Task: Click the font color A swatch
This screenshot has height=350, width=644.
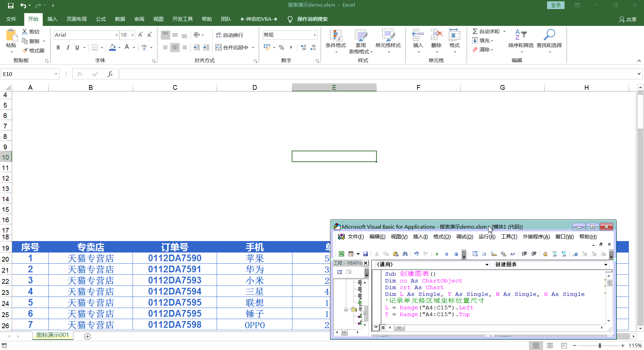Action: click(127, 47)
